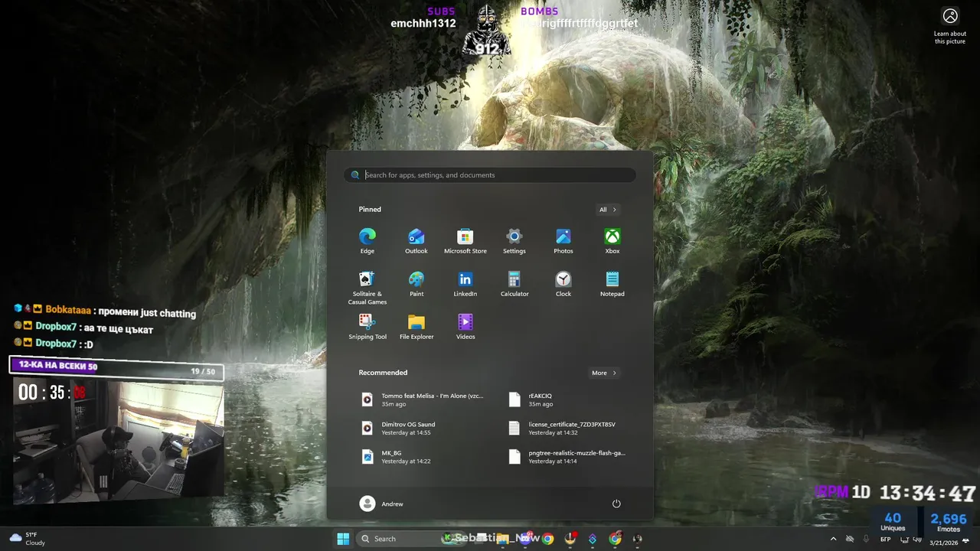980x551 pixels.
Task: Launch LinkedIn from pinned apps
Action: tap(465, 284)
